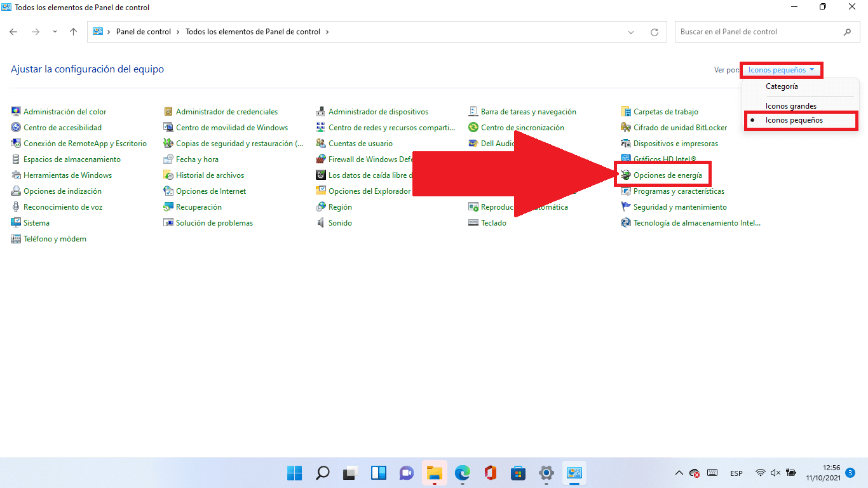
Task: Select Iconos grandes in the view menu
Action: [x=791, y=106]
